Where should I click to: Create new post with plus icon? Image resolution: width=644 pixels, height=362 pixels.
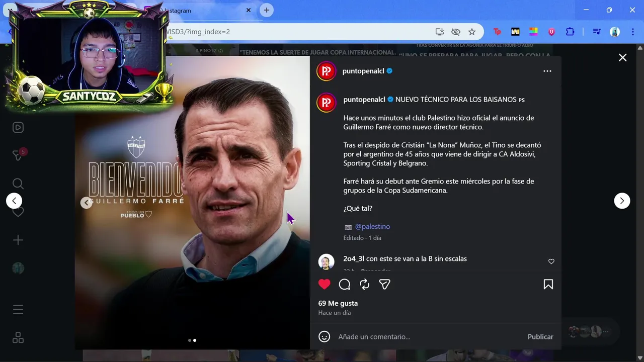click(18, 240)
